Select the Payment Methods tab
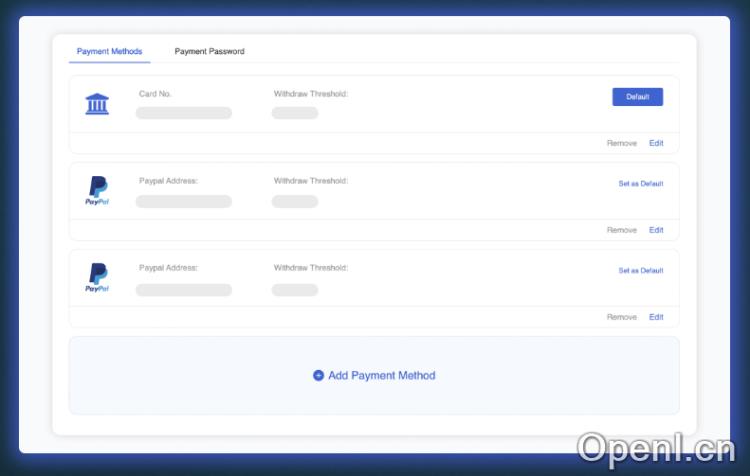Screen dimensions: 750x476 (x=109, y=51)
